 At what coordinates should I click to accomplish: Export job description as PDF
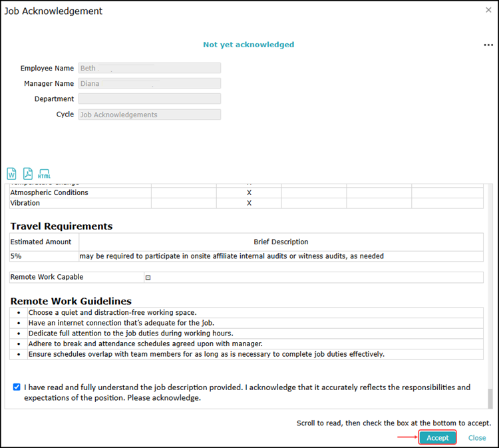pyautogui.click(x=28, y=174)
